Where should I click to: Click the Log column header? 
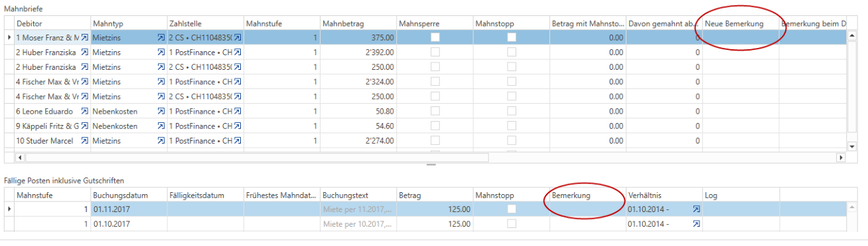point(741,195)
